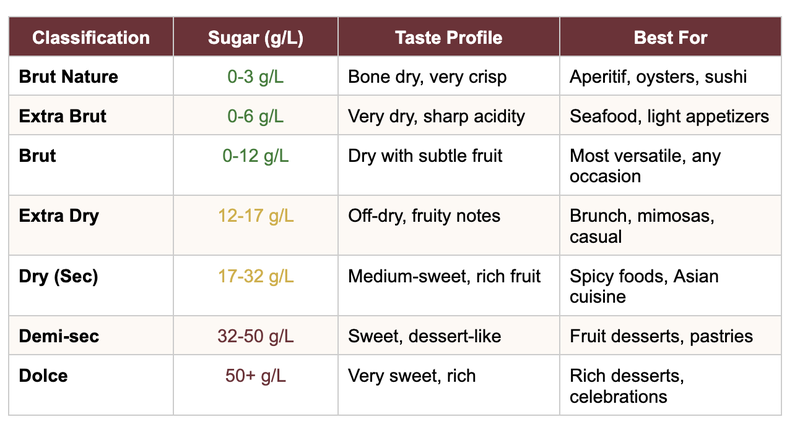800x430 pixels.
Task: Select the 'Aperitif, oysters, sushi' cell
Action: coord(658,76)
